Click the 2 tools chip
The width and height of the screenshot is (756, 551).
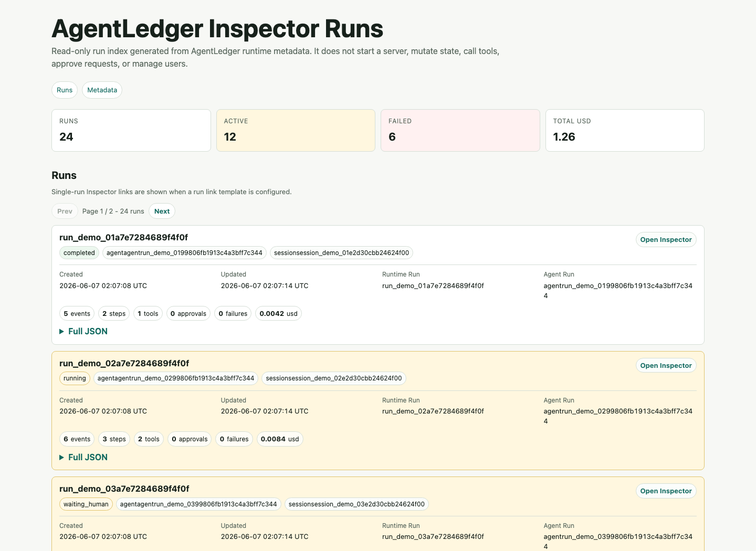pos(149,439)
